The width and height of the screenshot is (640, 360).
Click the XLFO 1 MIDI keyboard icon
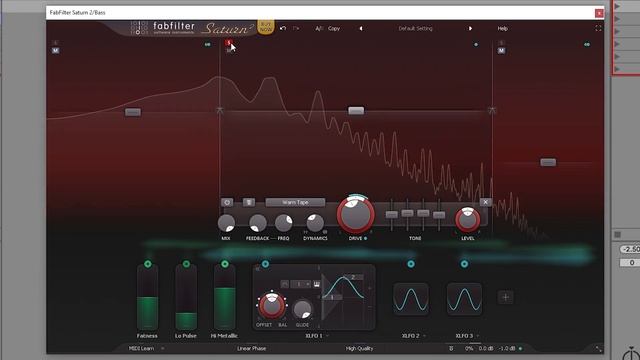click(x=317, y=284)
